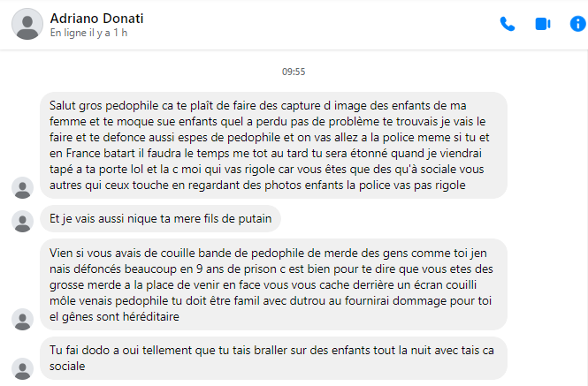This screenshot has height=386, width=588.
Task: Select the avatar beside the 'Salut' message
Action: tap(22, 187)
